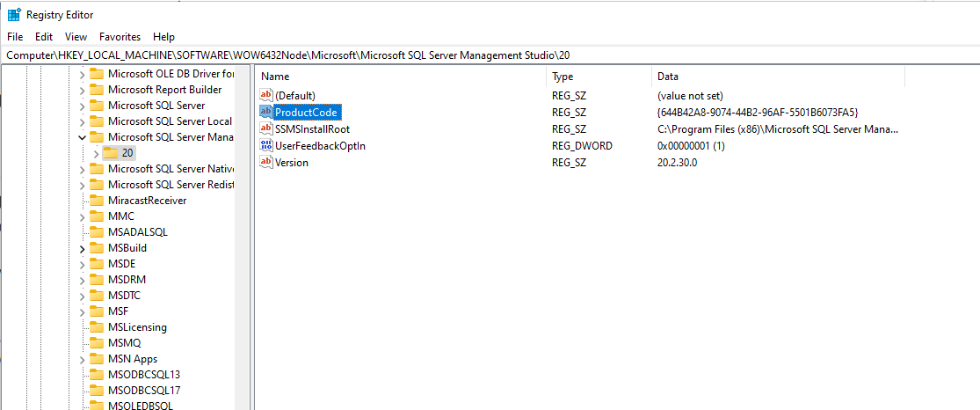This screenshot has height=410, width=980.
Task: Click the Registry Editor app icon in title bar
Action: (15, 14)
